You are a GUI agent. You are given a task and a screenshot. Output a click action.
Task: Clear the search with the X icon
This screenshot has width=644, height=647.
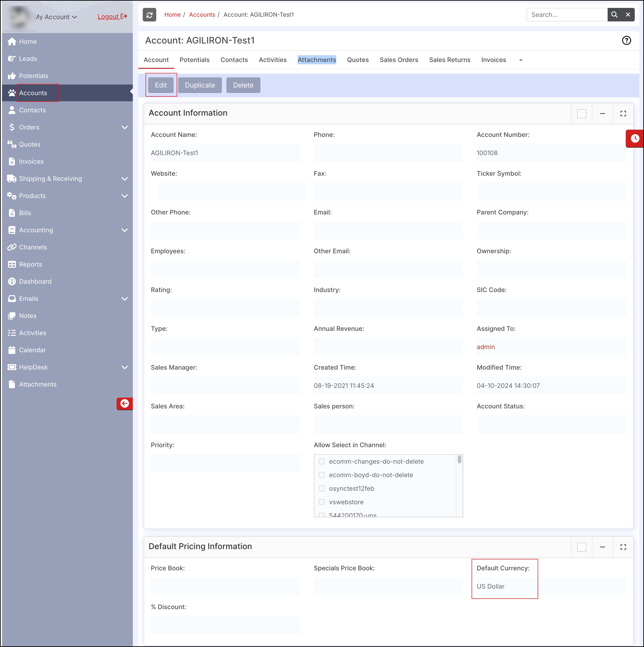click(628, 15)
